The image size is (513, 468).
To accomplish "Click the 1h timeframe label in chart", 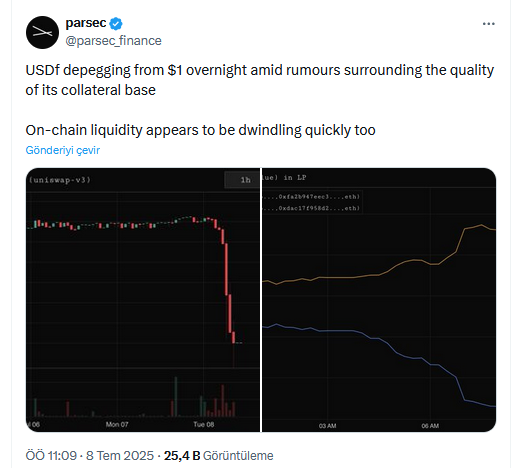I will (x=246, y=180).
